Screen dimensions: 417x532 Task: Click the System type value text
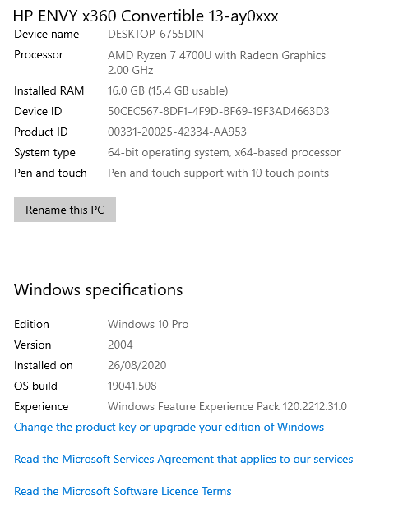(224, 153)
